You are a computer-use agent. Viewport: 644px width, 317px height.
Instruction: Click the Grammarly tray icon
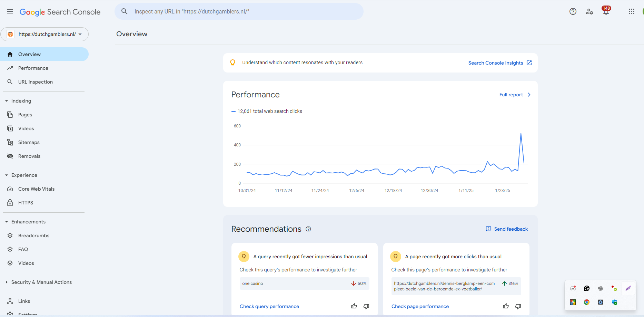tap(587, 288)
